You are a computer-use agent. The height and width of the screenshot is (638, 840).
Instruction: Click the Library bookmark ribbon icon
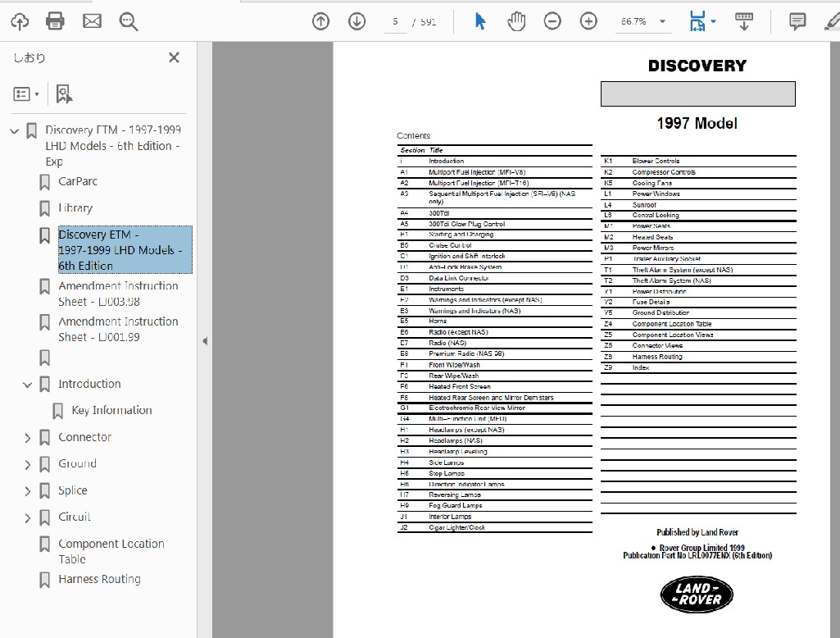click(45, 208)
